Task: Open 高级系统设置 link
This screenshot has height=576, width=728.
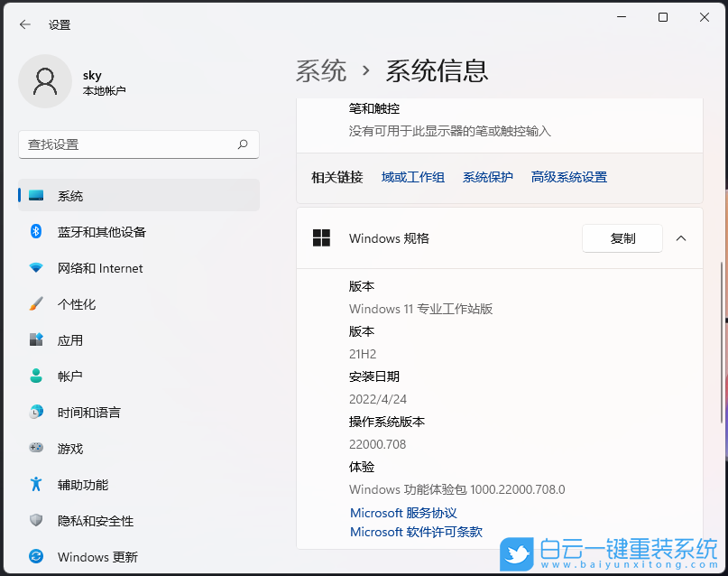Action: 568,176
